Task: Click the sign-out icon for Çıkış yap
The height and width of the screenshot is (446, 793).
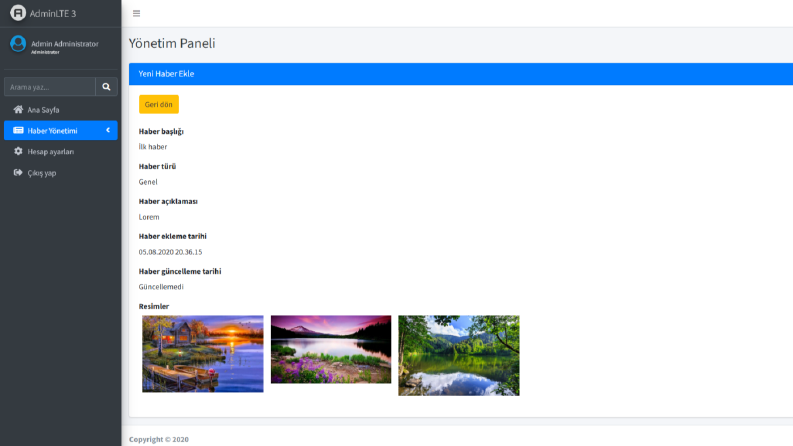Action: tap(18, 172)
